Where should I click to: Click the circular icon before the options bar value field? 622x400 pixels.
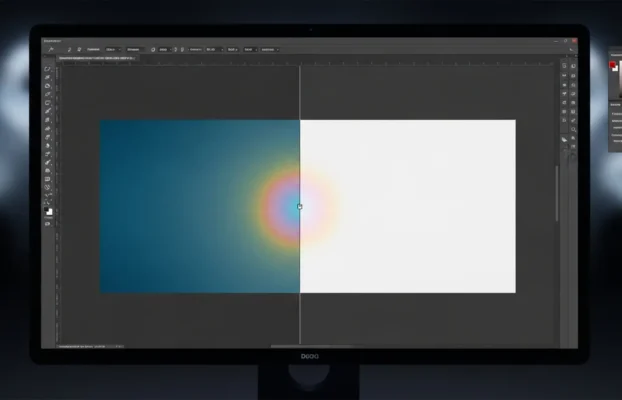coord(153,50)
